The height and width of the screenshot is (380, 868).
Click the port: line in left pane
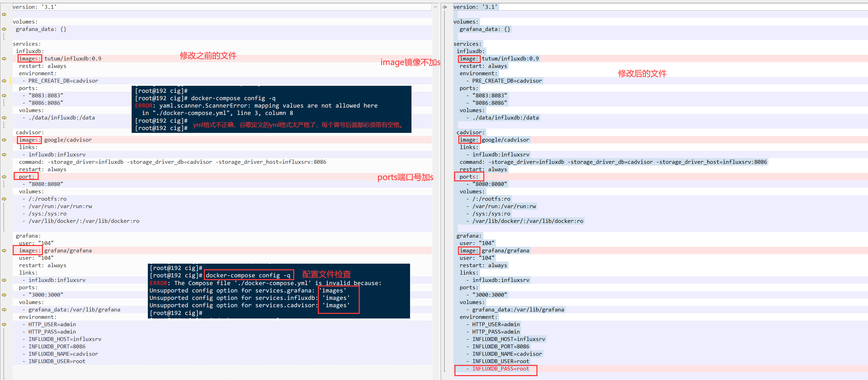coord(222,177)
